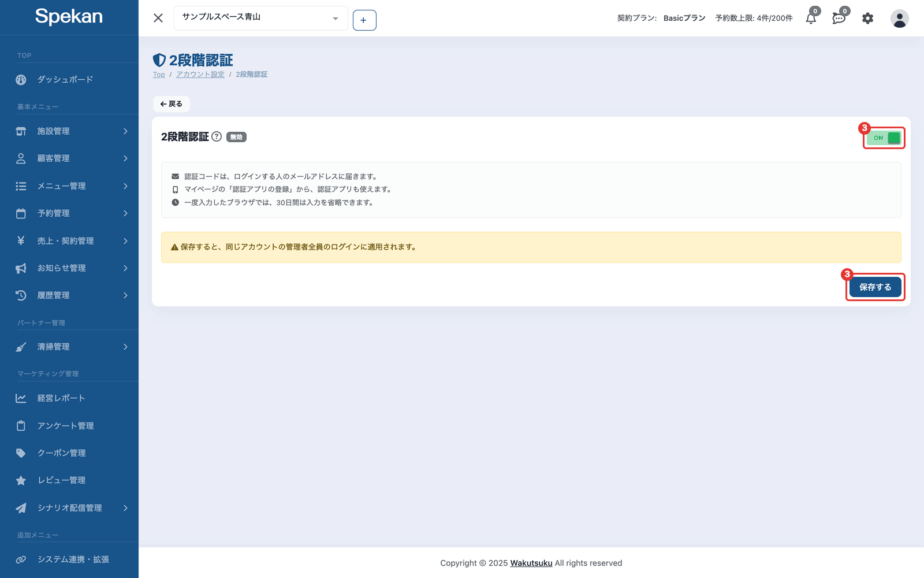This screenshot has height=578, width=924.
Task: Close the sidebar with X icon
Action: click(x=158, y=18)
